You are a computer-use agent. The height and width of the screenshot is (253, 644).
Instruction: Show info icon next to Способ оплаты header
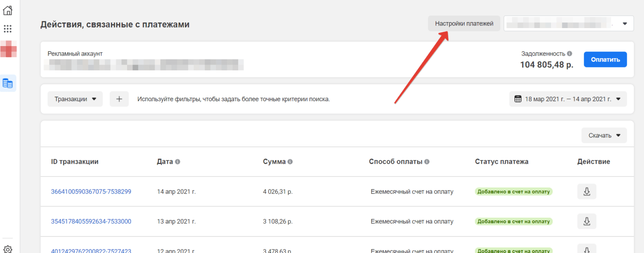(x=427, y=162)
